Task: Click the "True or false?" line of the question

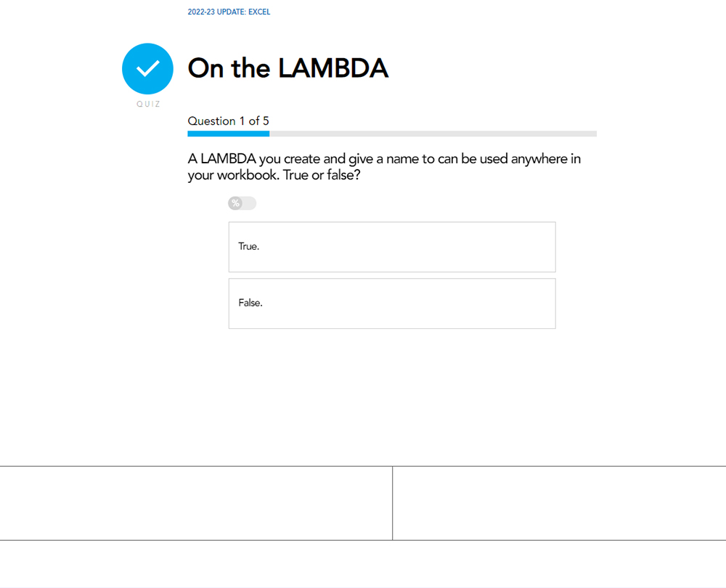Action: click(322, 175)
